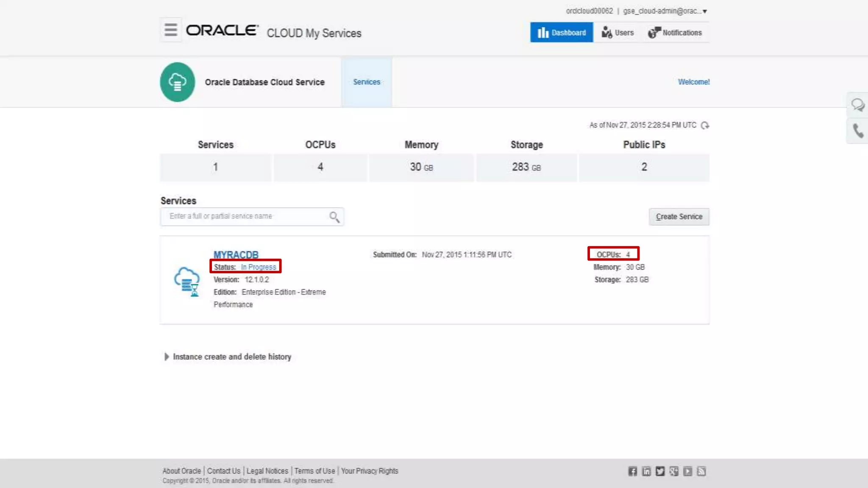Refresh the page data timestamp
This screenshot has width=868, height=488.
705,125
